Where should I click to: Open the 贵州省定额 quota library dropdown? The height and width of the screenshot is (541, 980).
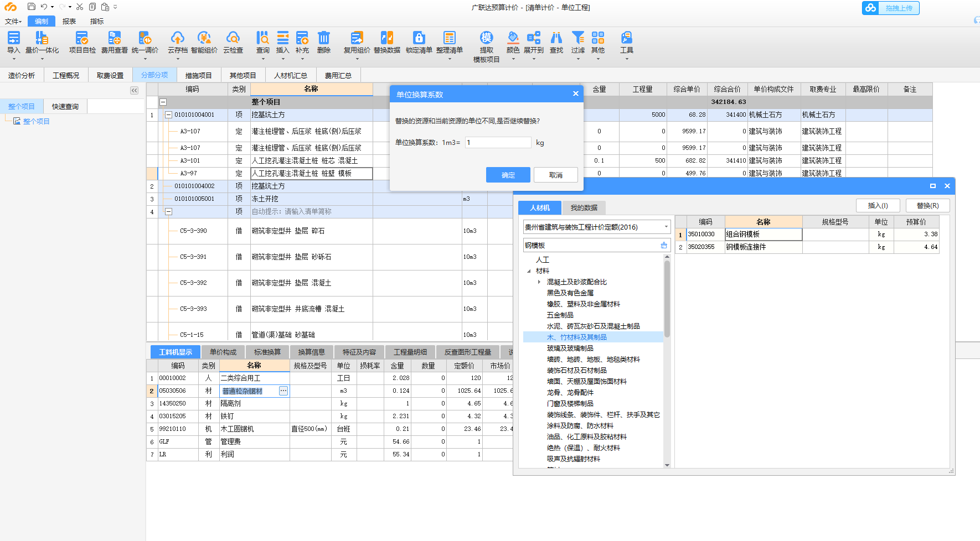pos(666,227)
